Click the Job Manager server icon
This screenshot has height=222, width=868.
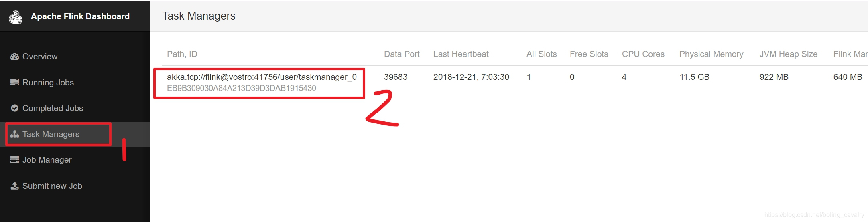[x=15, y=159]
